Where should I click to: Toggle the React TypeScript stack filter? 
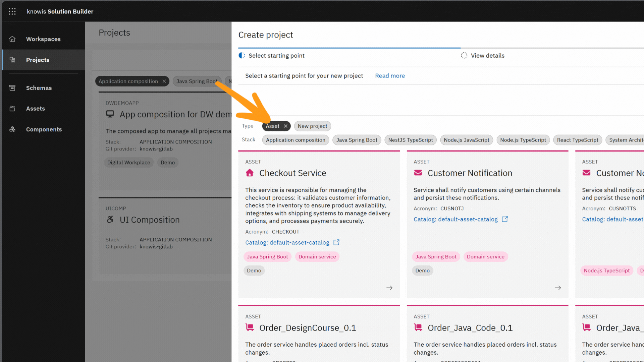tap(577, 140)
